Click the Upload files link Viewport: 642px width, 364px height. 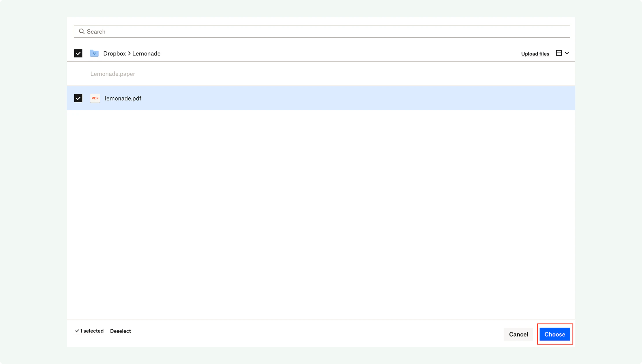(535, 54)
